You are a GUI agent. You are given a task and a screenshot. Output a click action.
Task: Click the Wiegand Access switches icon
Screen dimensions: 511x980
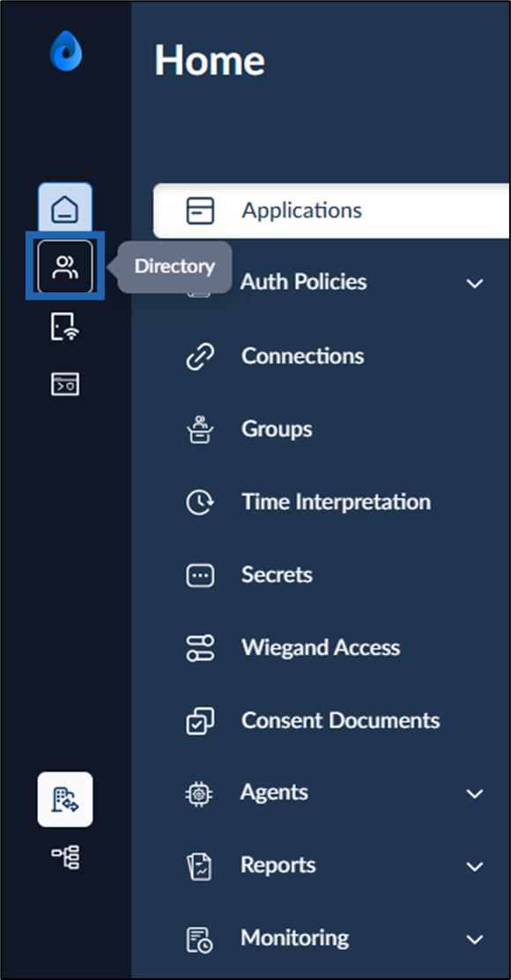pos(200,648)
